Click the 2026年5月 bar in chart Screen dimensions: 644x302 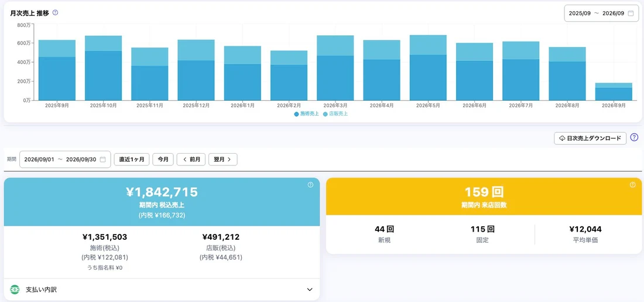[x=428, y=67]
